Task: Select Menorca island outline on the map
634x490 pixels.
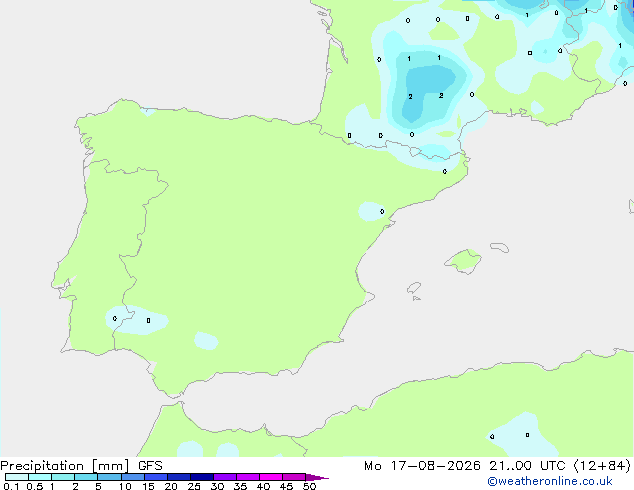Action: click(x=500, y=247)
